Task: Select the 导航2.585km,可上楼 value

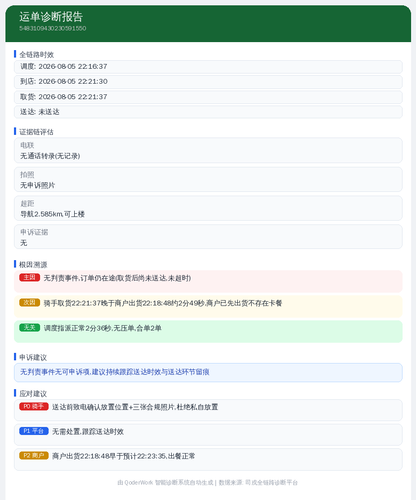Action: [52, 214]
